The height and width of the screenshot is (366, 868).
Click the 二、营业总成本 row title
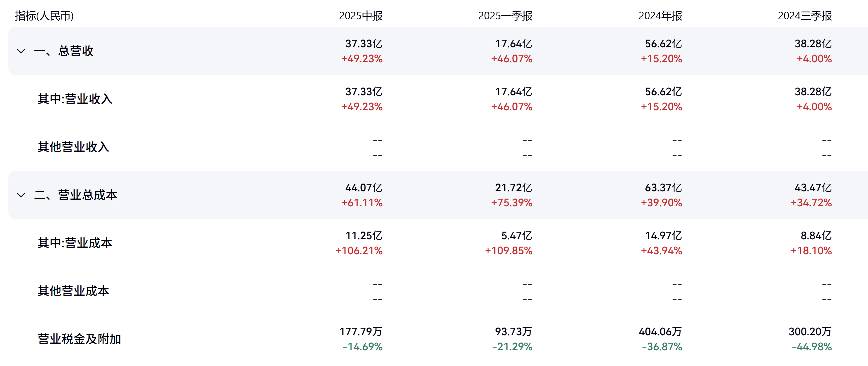pyautogui.click(x=76, y=195)
